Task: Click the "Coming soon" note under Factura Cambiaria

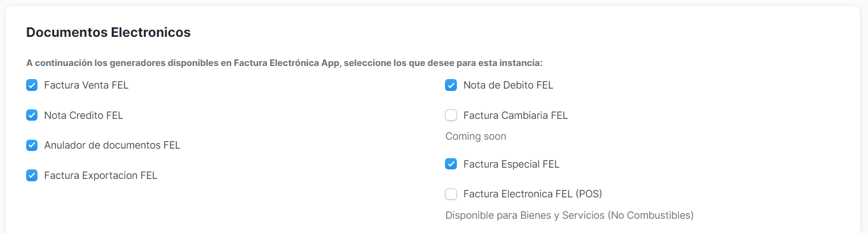Action: [x=476, y=136]
